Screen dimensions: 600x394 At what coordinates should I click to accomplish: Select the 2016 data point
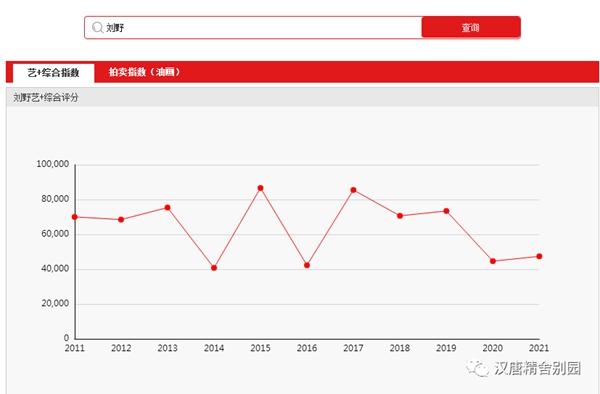click(307, 265)
